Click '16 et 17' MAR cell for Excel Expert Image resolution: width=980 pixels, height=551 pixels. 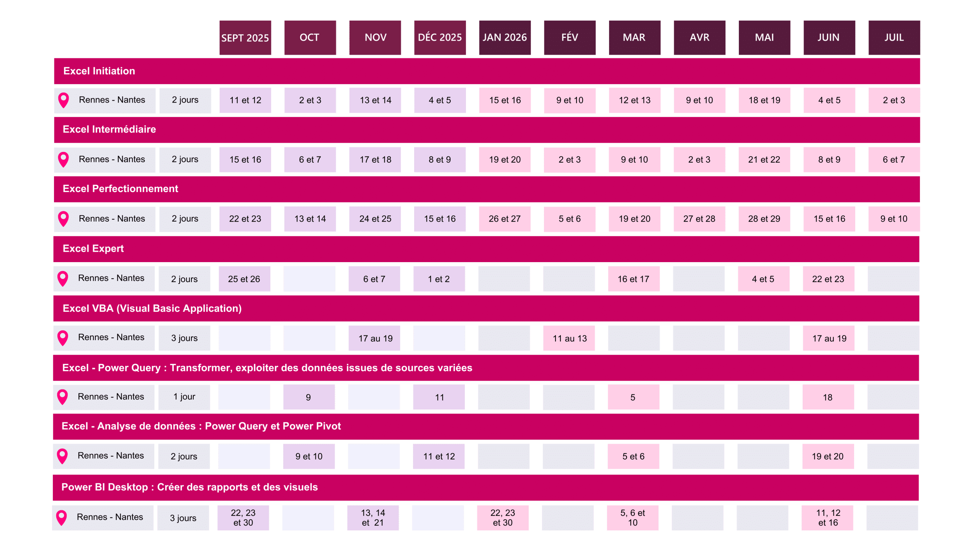click(x=634, y=279)
